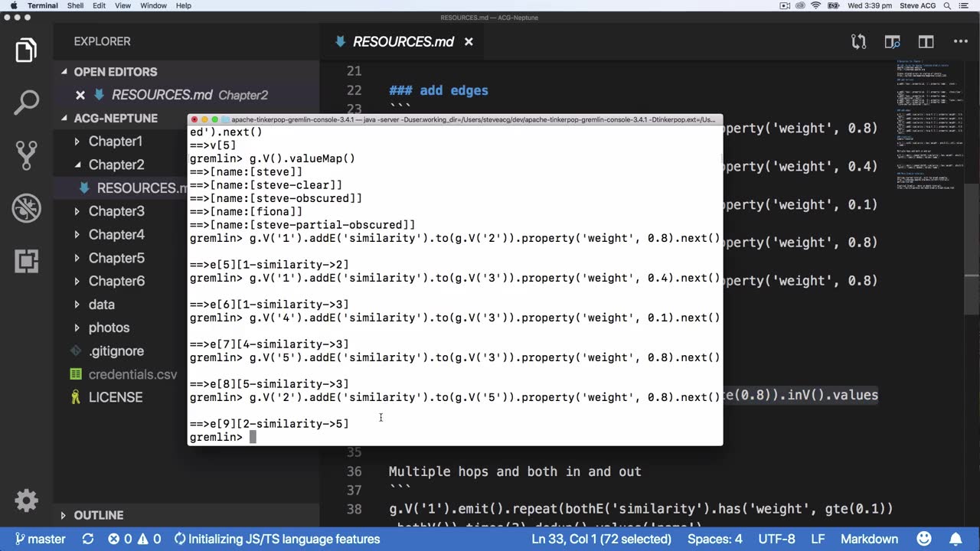Open Markdown preview to the side
The image size is (980, 551).
pos(893,42)
